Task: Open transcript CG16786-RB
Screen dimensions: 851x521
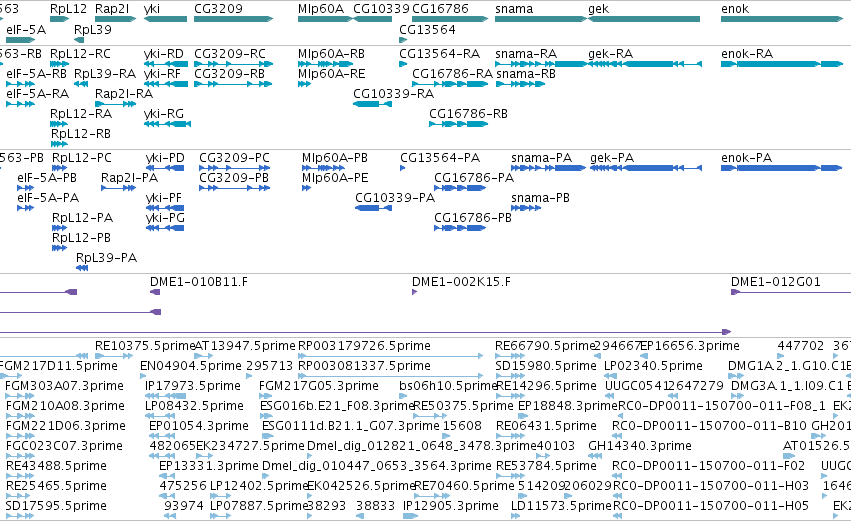Action: 459,124
